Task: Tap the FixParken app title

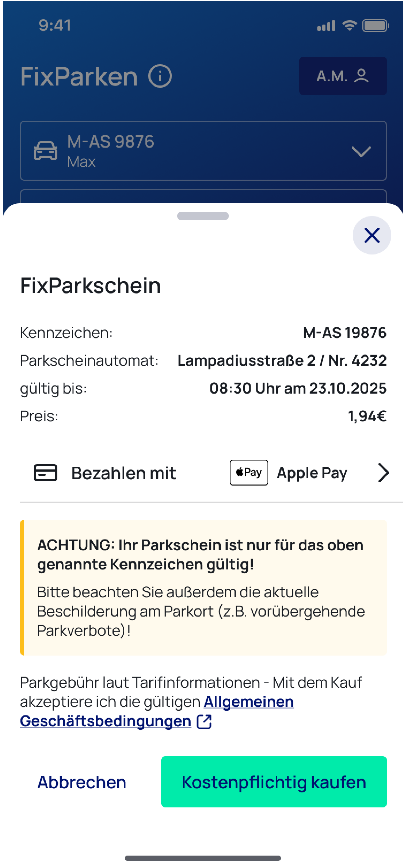Action: coord(79,76)
